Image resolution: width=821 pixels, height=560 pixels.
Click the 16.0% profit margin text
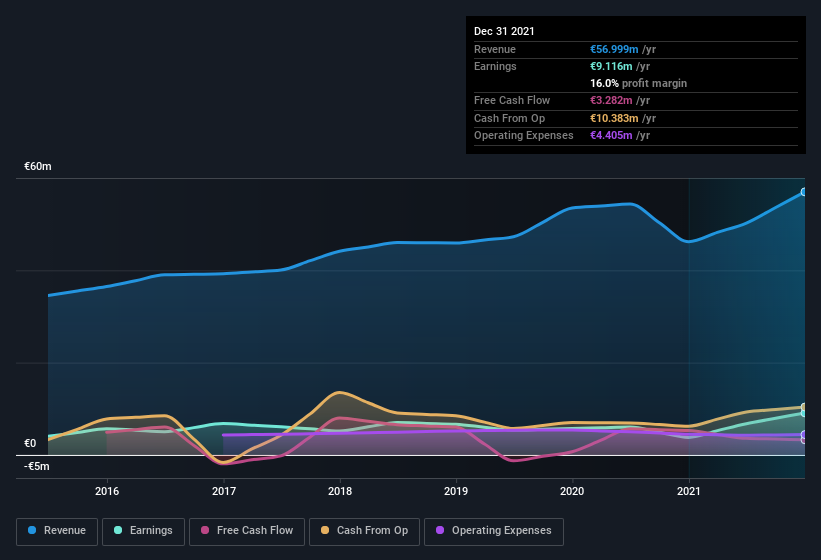tap(638, 83)
